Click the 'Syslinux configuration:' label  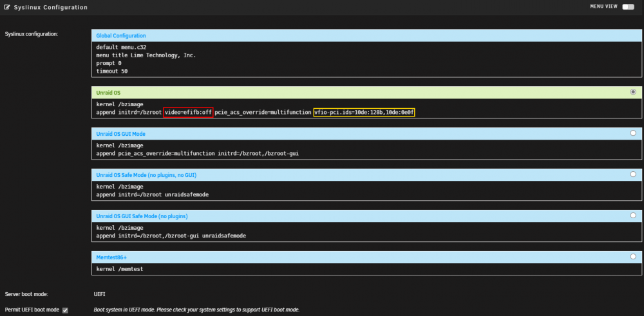coord(32,34)
